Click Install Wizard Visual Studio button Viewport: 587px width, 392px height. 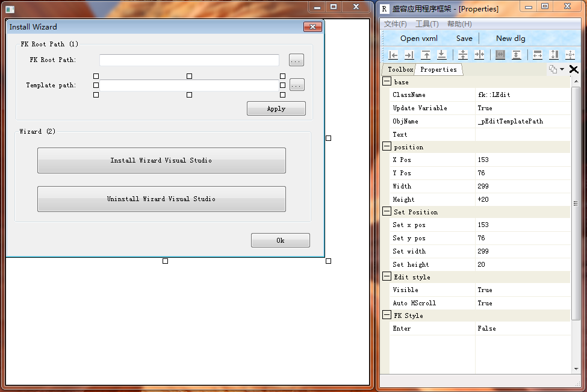(x=161, y=160)
